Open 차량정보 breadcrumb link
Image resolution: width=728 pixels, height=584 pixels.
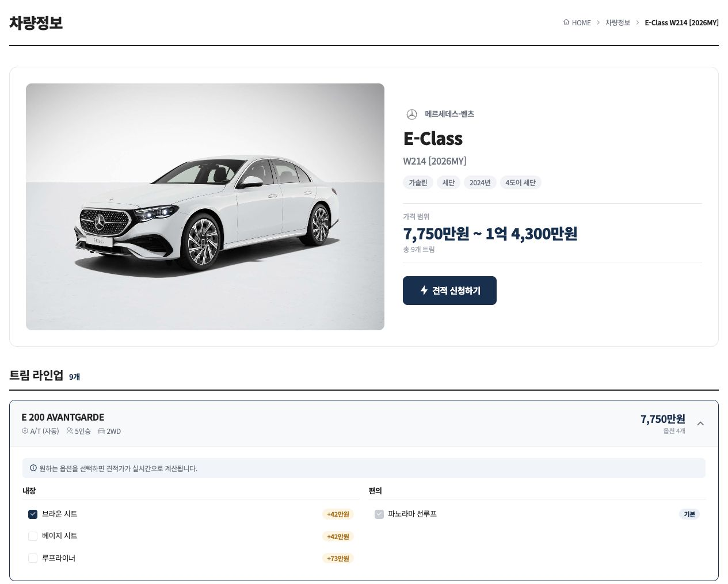[618, 23]
